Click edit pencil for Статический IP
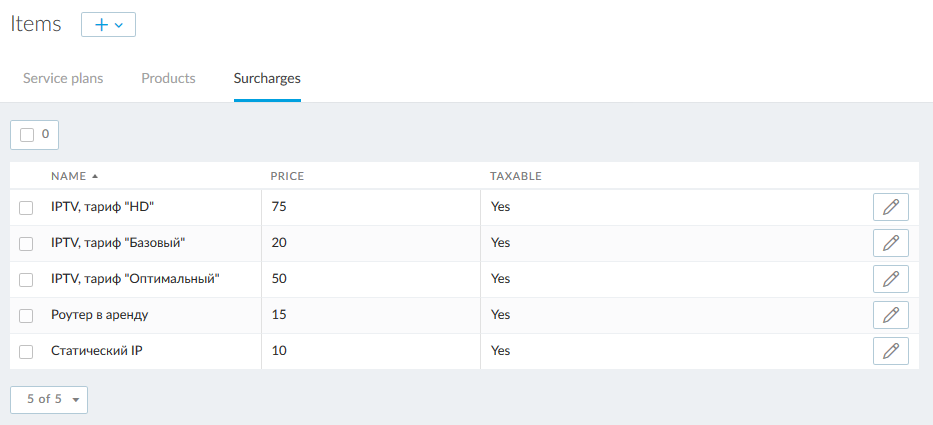Image resolution: width=933 pixels, height=425 pixels. tap(890, 351)
